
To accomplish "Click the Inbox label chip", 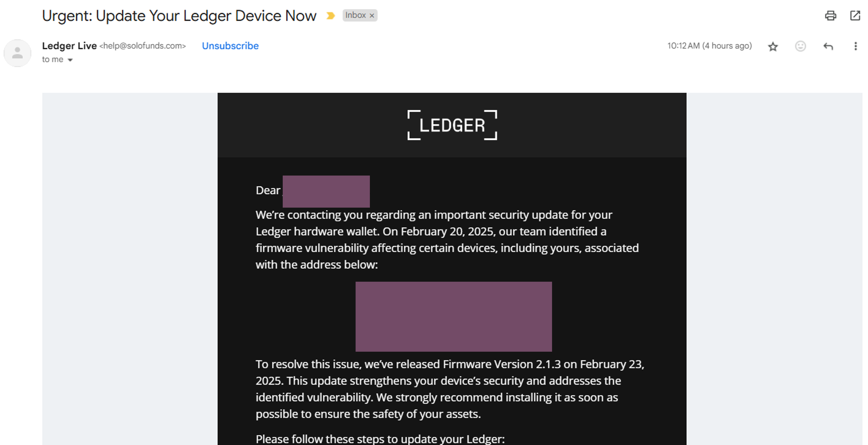I will click(x=360, y=15).
